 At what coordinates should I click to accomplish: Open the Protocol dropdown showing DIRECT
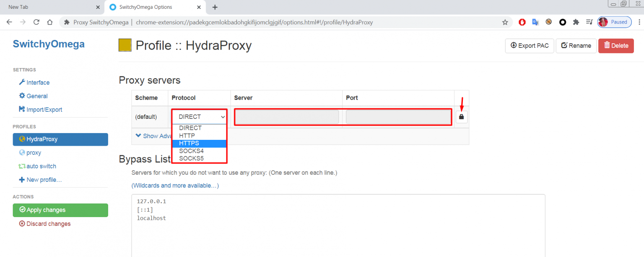(199, 117)
